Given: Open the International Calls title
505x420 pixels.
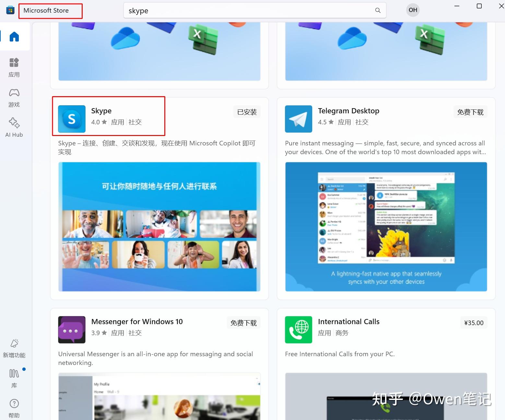Looking at the screenshot, I should [348, 322].
